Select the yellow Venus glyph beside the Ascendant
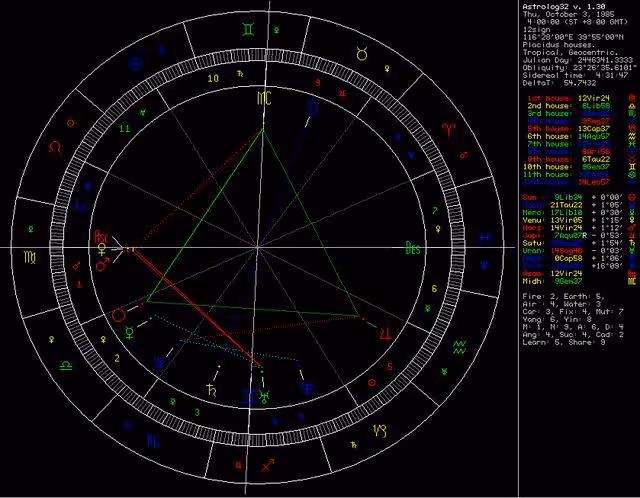Viewport: 640px width, 498px height. (102, 249)
